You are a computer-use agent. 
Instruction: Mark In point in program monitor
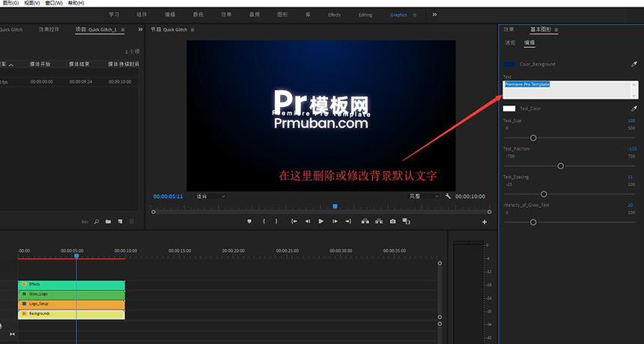coord(264,221)
